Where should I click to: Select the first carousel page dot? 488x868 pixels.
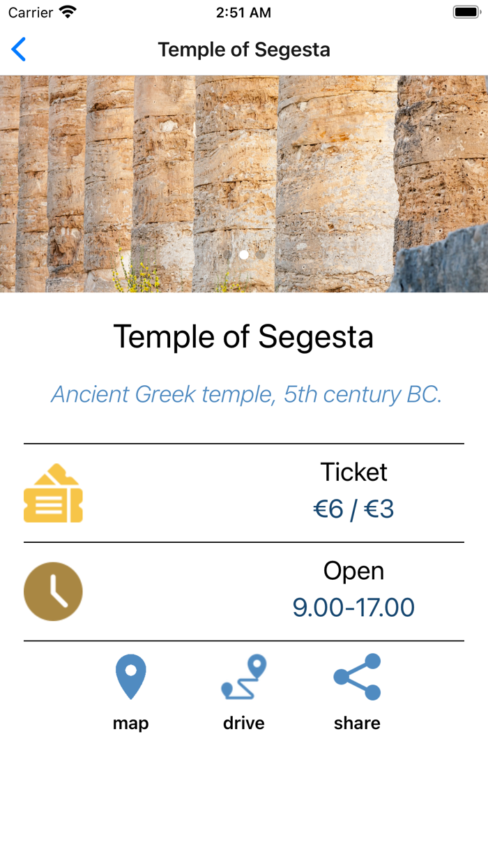pyautogui.click(x=244, y=255)
